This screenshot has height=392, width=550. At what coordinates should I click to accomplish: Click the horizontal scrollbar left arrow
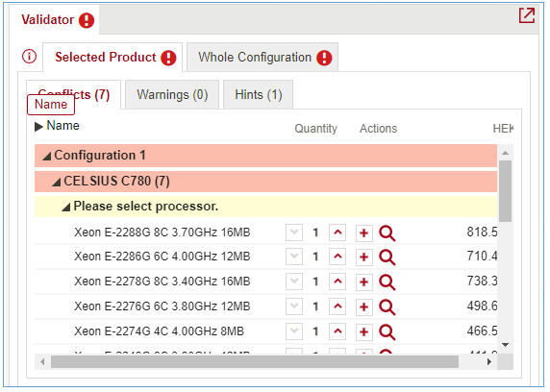42,362
